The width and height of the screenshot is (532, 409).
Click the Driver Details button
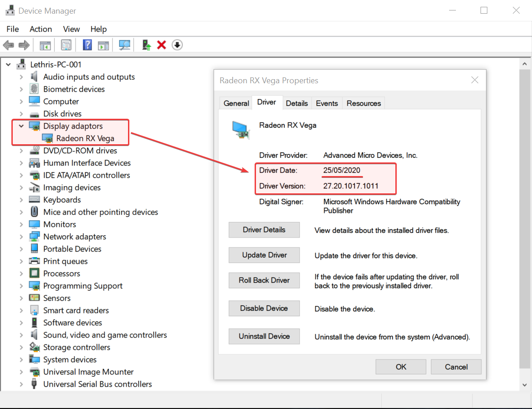coord(264,230)
